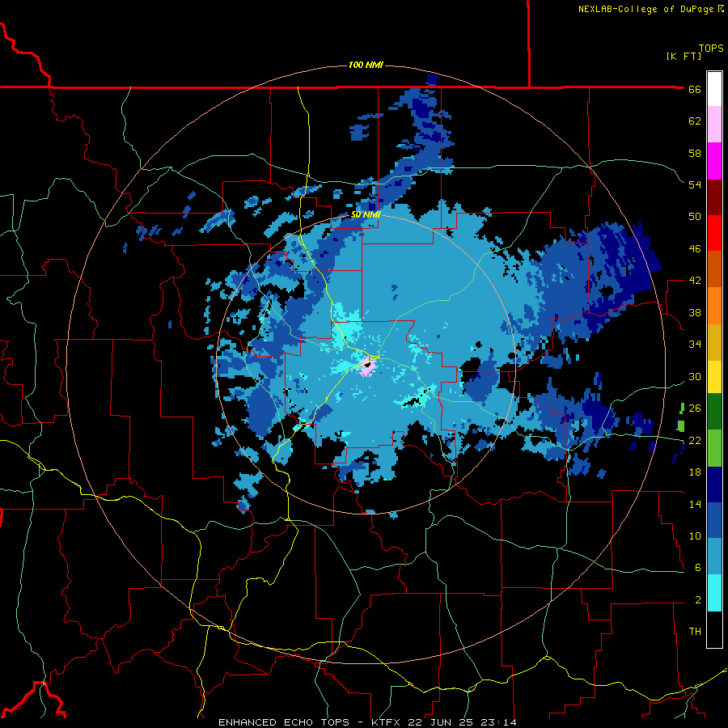Click the 18 legend value label

[695, 472]
